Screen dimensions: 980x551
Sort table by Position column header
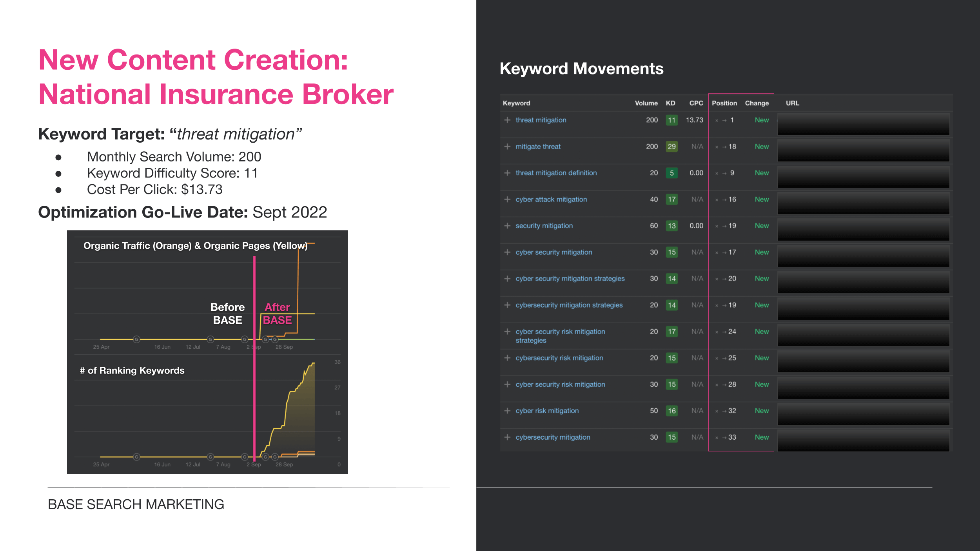click(724, 103)
